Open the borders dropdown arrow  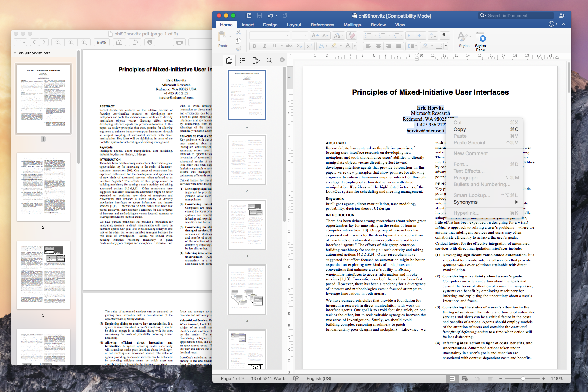pos(446,46)
